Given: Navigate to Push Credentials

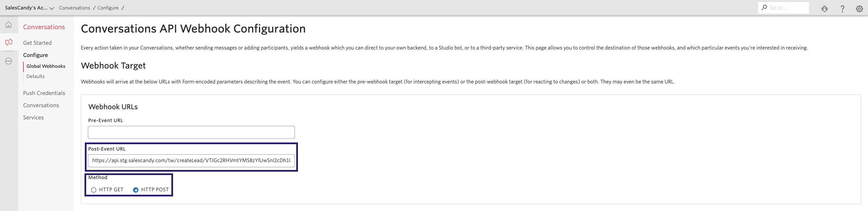Looking at the screenshot, I should 44,93.
